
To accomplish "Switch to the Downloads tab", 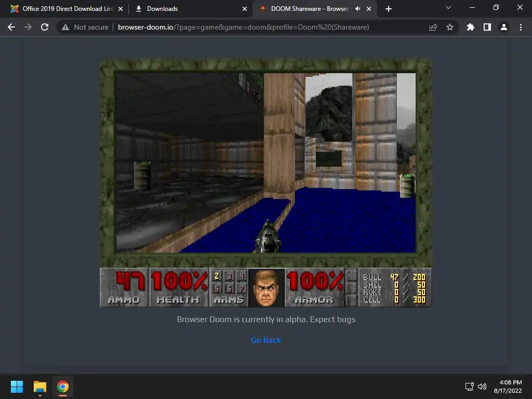I will 190,9.
